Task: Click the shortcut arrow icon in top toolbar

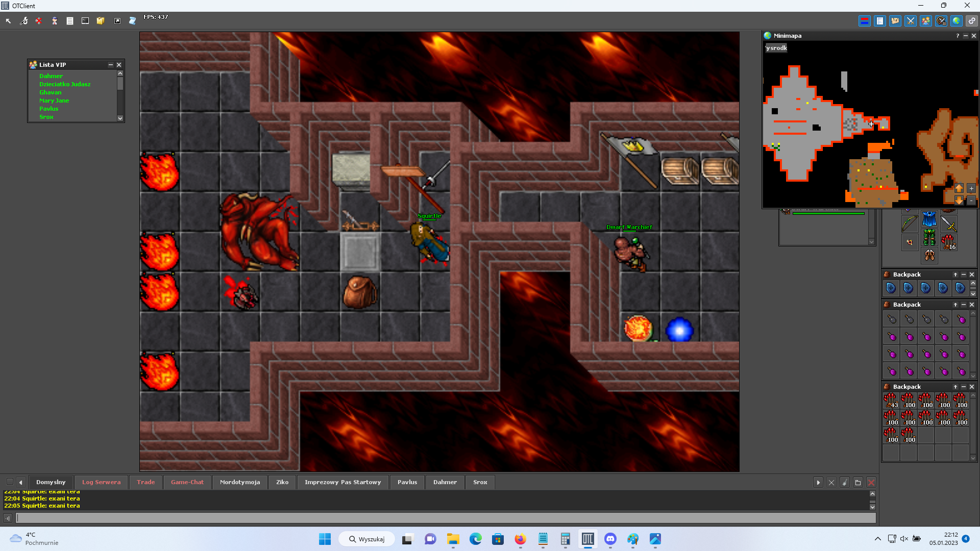Action: click(x=117, y=21)
